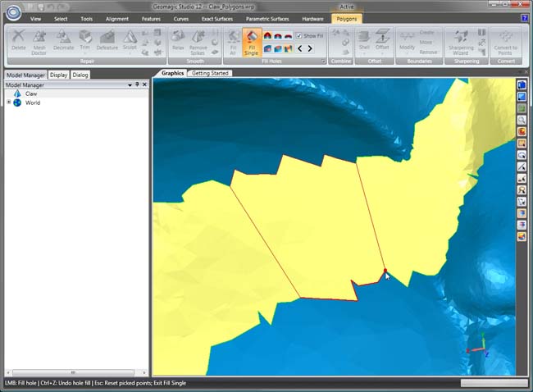The height and width of the screenshot is (392, 533).
Task: Select the Claw object in Model Manager
Action: point(31,93)
